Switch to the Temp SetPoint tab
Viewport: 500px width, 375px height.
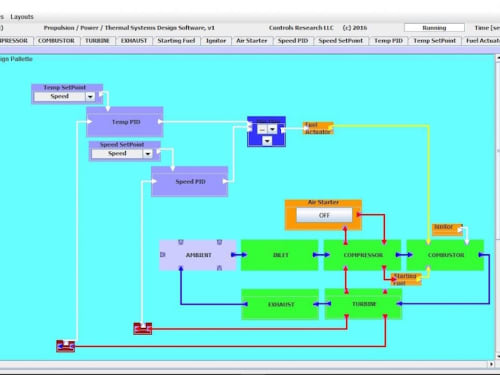pyautogui.click(x=434, y=41)
